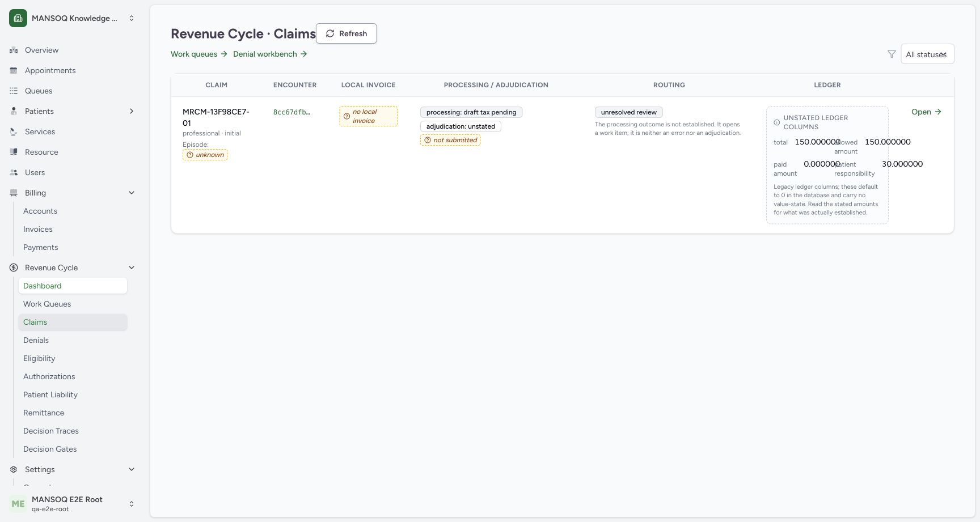This screenshot has width=980, height=522.
Task: Click the Refresh button
Action: tap(346, 33)
